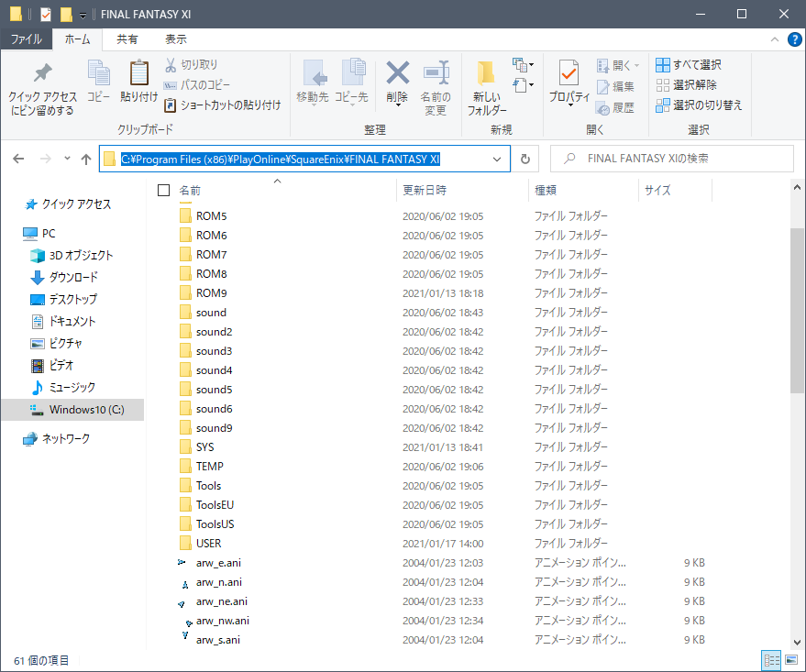
Task: Open recent locations dropdown arrow
Action: click(67, 159)
